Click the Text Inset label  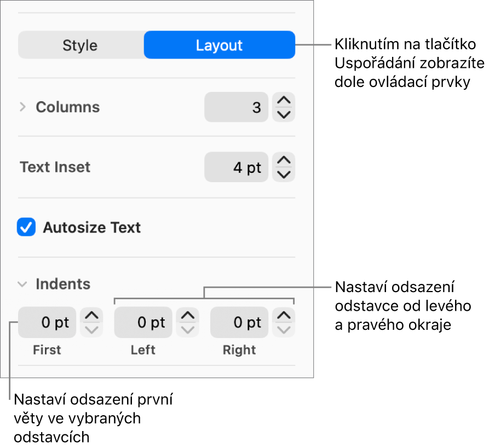click(x=55, y=167)
